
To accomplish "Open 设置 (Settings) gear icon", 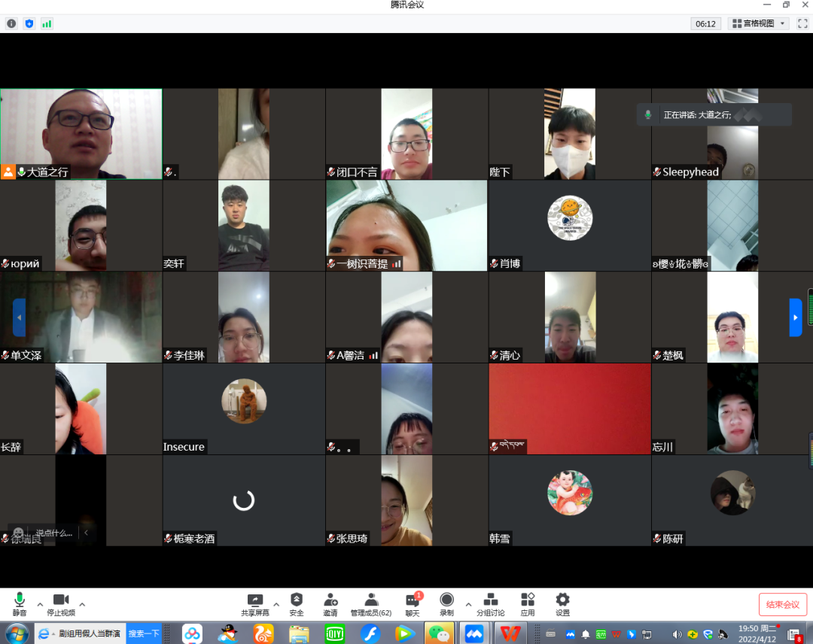I will click(x=562, y=603).
